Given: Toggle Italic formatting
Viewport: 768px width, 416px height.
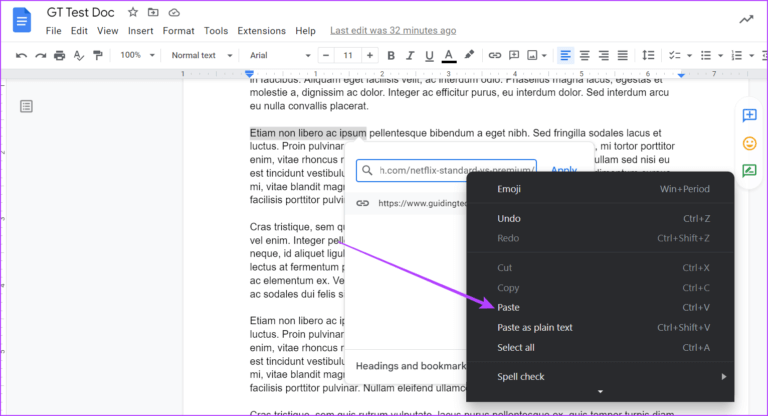Looking at the screenshot, I should [x=409, y=55].
